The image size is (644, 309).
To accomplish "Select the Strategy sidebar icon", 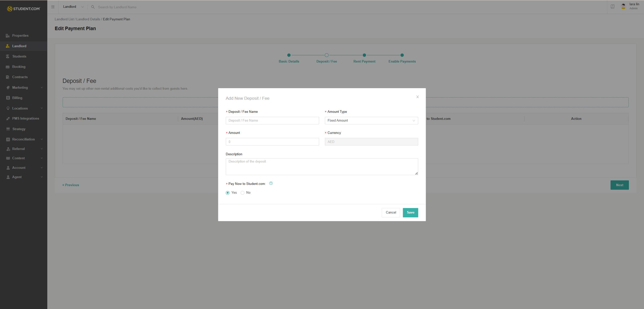I will (8, 129).
